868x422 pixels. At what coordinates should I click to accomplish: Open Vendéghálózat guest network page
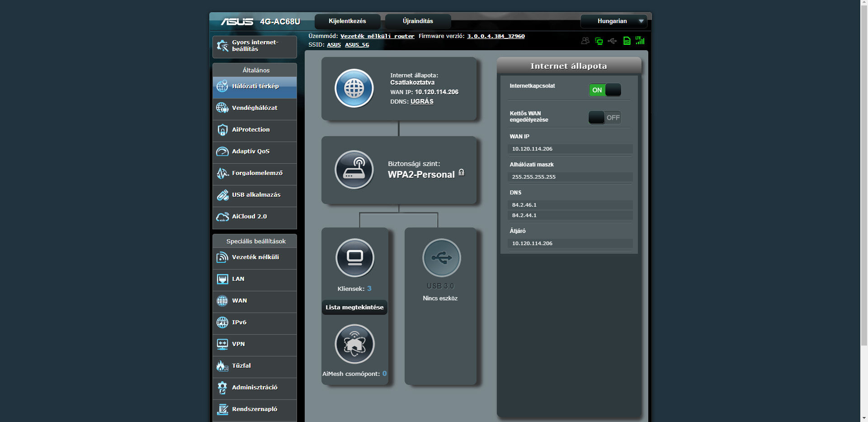click(x=255, y=109)
